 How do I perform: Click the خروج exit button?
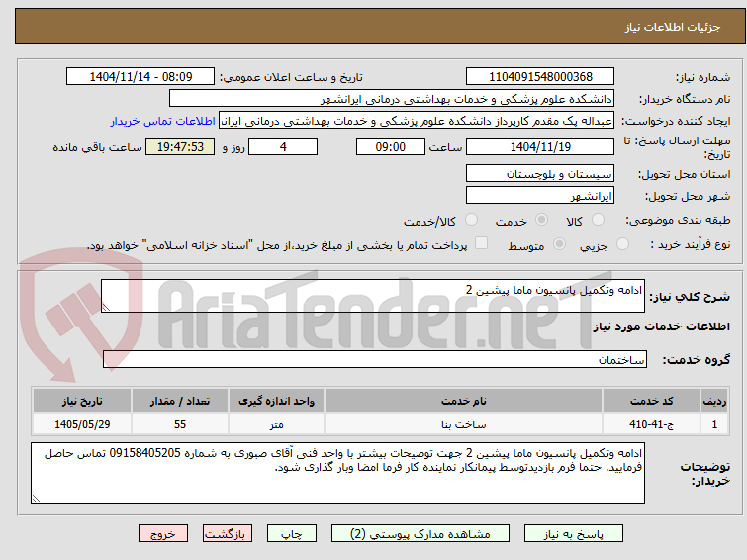pos(163,534)
